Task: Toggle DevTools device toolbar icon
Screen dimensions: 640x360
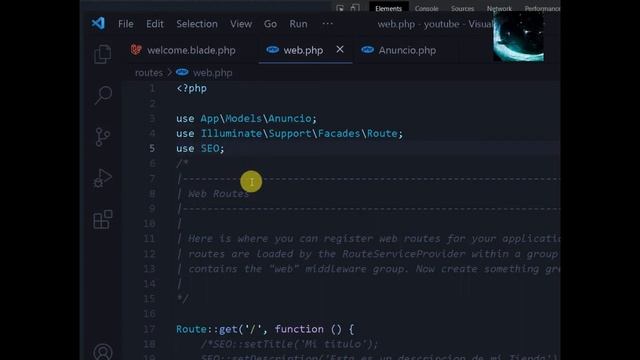Action: 355,8
